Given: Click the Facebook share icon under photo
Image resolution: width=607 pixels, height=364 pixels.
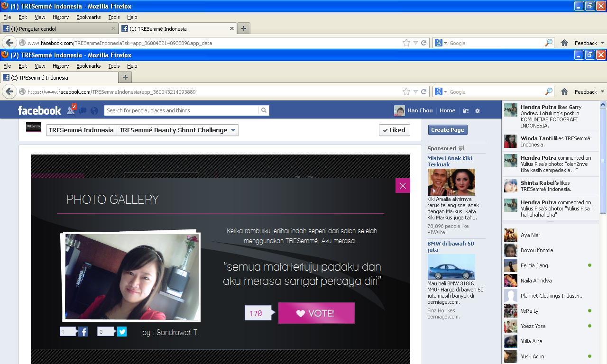Looking at the screenshot, I should pos(83,332).
